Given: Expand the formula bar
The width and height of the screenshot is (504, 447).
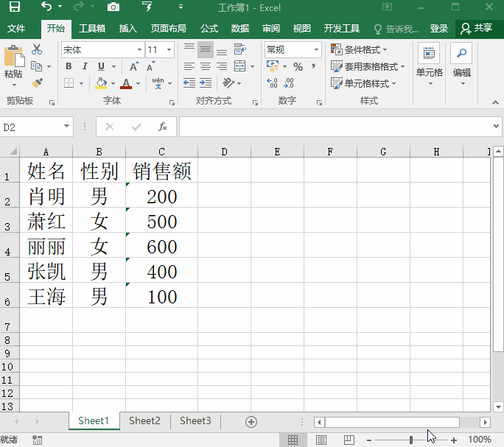Looking at the screenshot, I should (x=496, y=126).
